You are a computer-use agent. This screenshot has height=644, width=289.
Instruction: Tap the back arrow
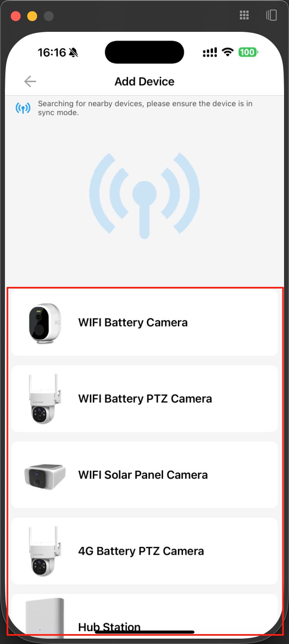click(30, 81)
